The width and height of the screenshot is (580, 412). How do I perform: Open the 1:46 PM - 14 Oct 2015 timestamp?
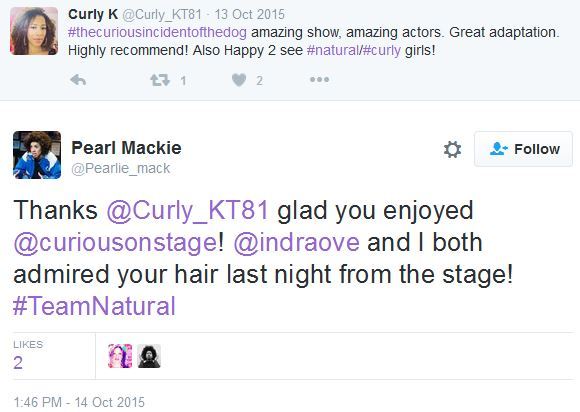click(x=79, y=402)
